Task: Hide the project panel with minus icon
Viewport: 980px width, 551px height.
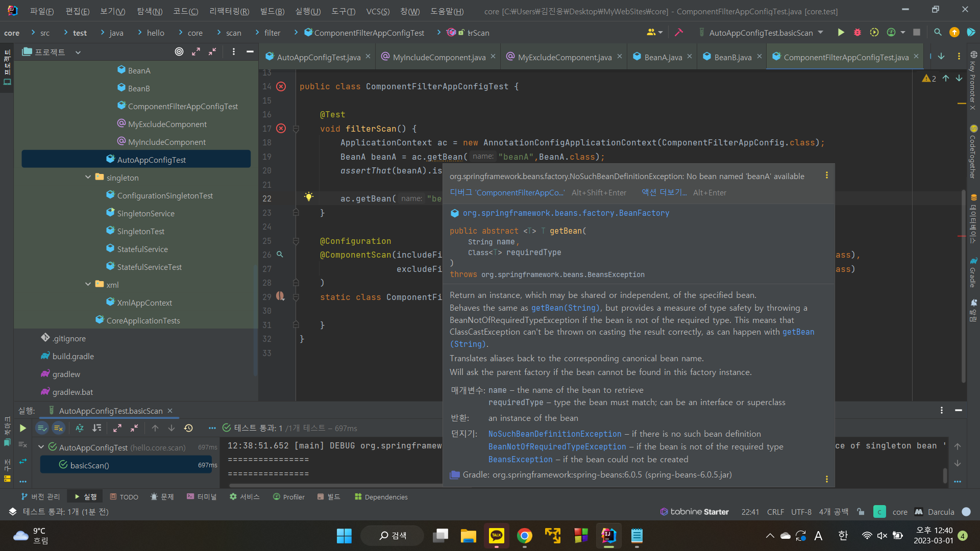Action: point(250,52)
